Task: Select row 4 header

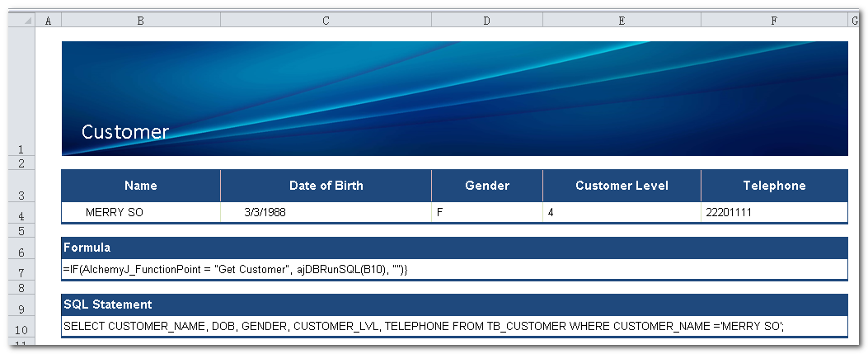Action: click(x=21, y=215)
